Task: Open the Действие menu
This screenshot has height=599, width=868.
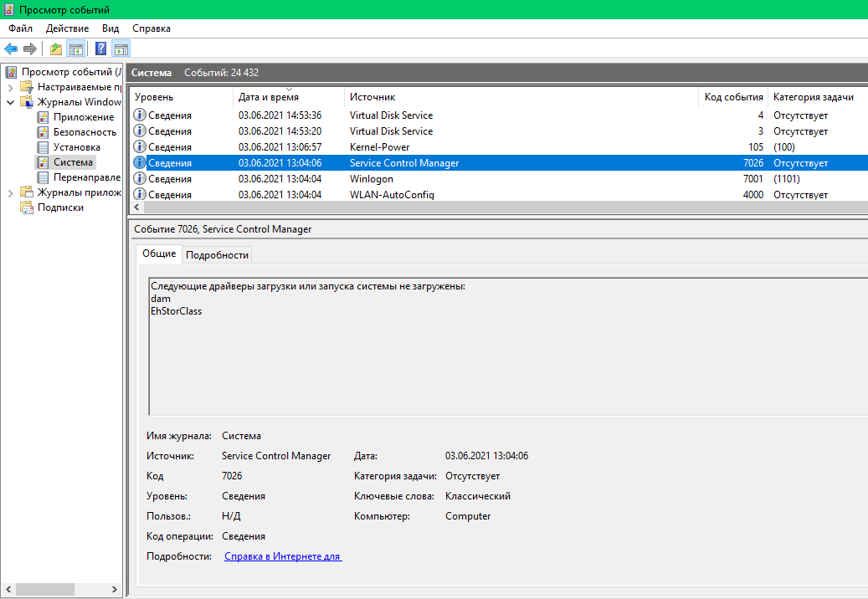Action: coord(67,28)
